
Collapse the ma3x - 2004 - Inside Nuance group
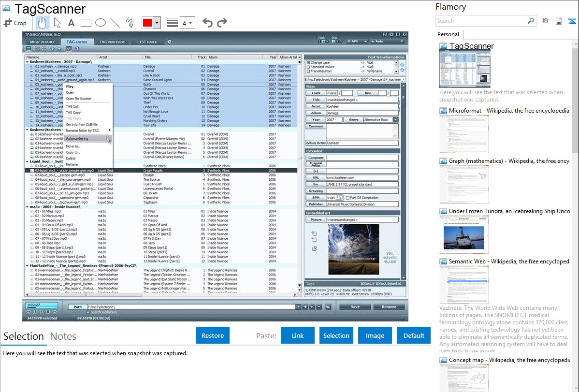click(28, 207)
